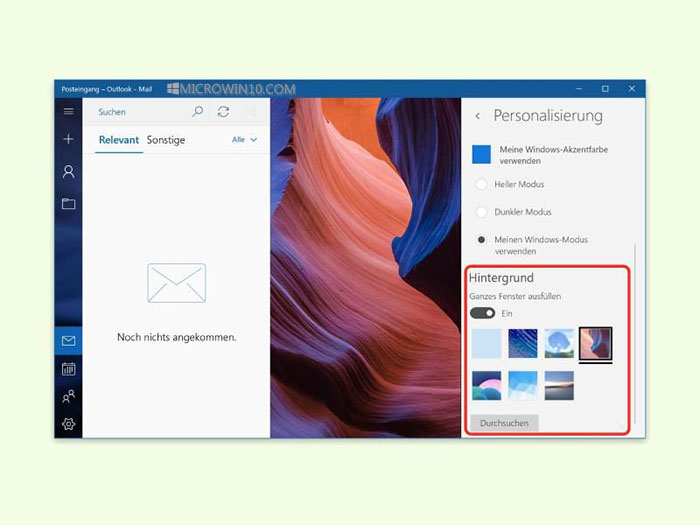Image resolution: width=700 pixels, height=525 pixels.
Task: Sync the mailbox with refresh icon
Action: (x=223, y=112)
